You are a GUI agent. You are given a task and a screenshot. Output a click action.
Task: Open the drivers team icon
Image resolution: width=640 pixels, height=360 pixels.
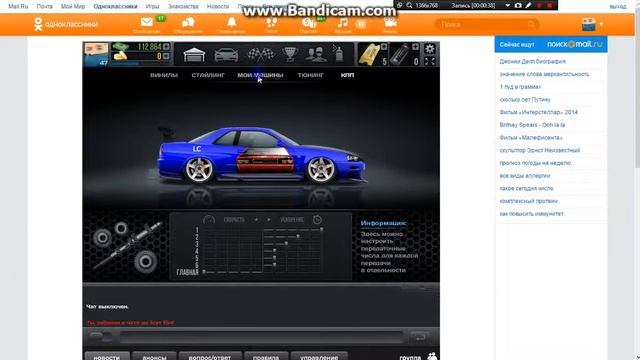316,54
